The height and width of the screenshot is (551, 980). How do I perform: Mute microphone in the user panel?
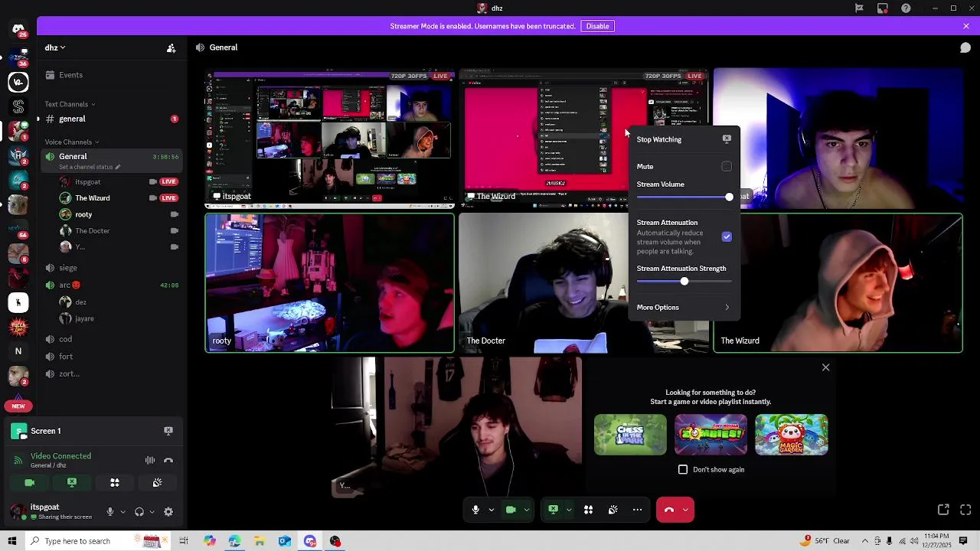click(109, 512)
